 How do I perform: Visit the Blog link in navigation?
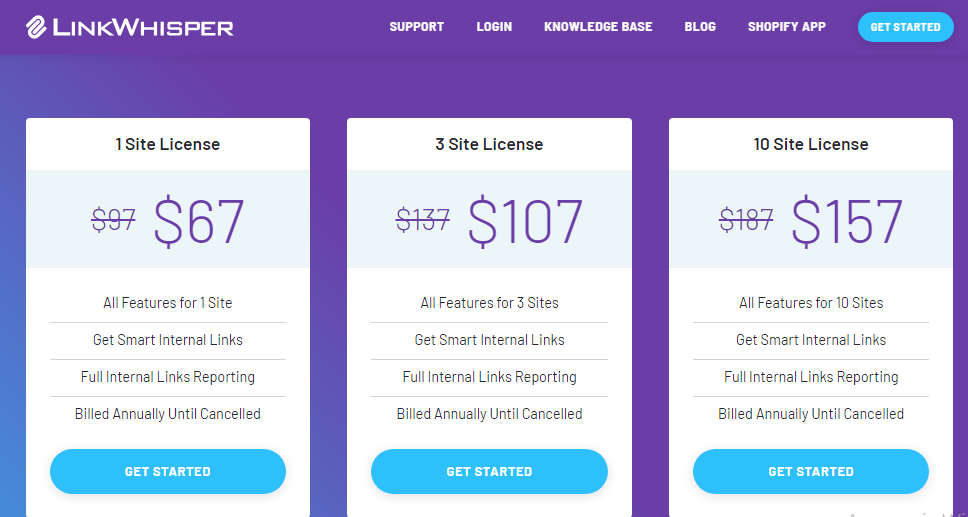pos(700,27)
